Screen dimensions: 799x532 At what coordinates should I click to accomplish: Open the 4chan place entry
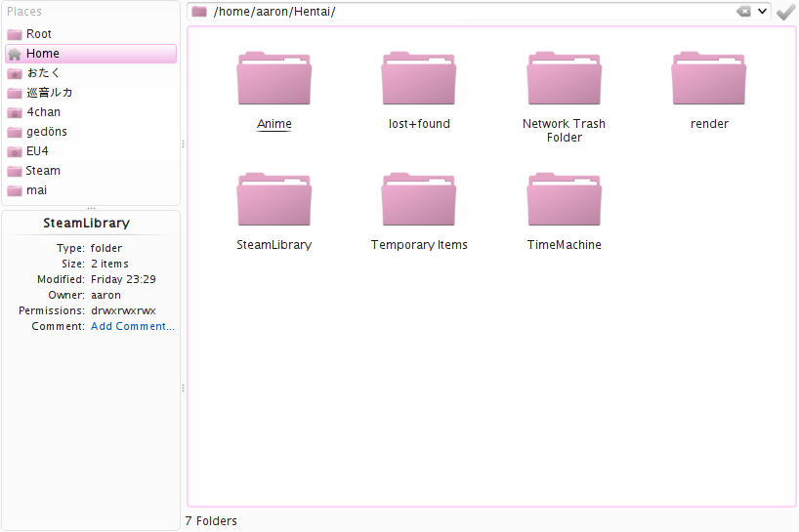[x=91, y=112]
